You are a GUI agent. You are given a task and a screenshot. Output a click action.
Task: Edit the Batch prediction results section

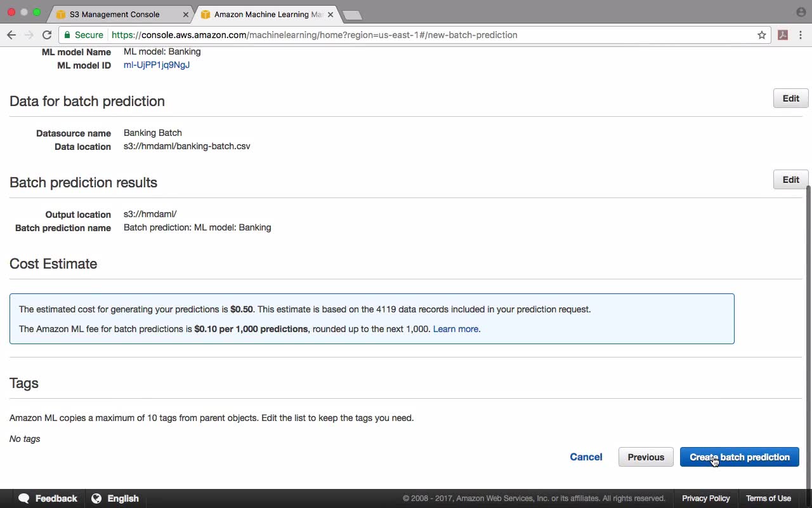coord(790,180)
